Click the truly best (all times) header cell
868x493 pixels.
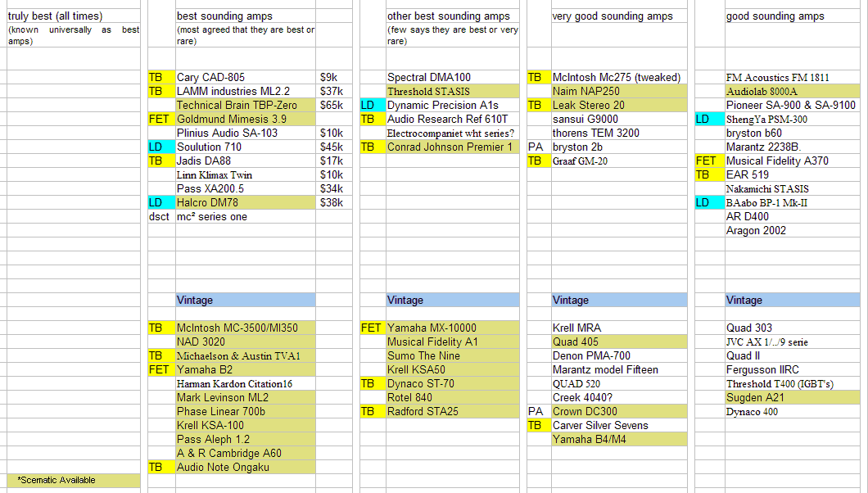74,16
